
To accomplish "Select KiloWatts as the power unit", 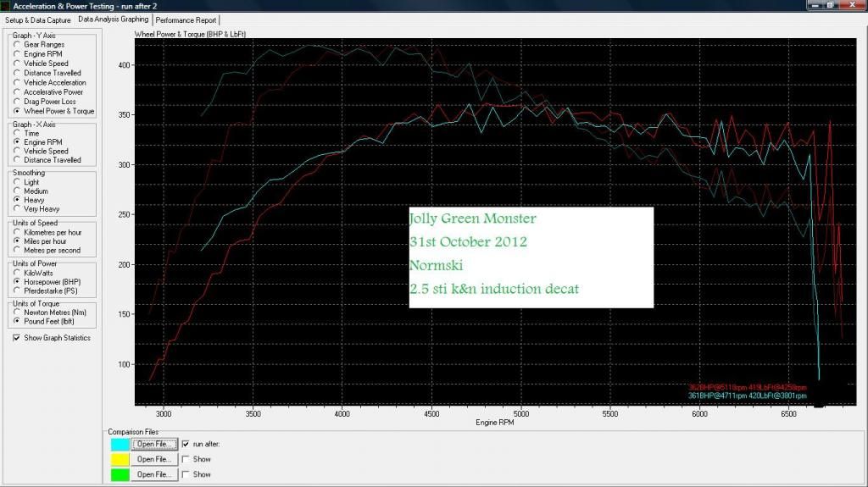I will [x=17, y=273].
